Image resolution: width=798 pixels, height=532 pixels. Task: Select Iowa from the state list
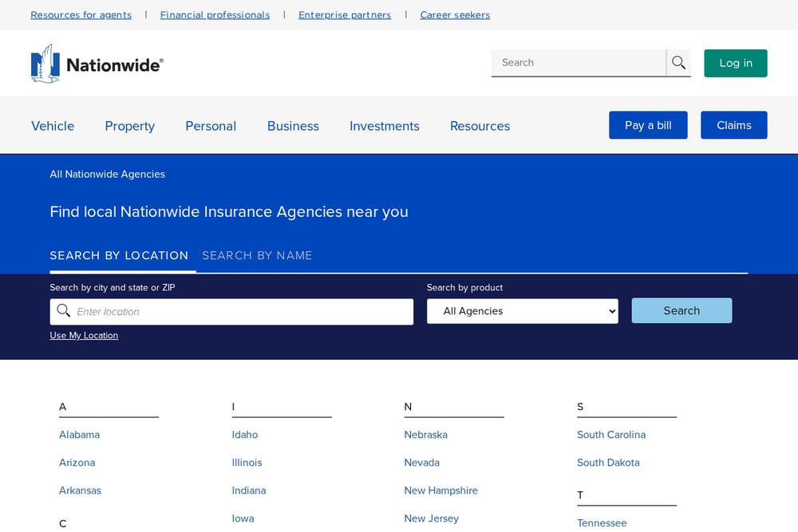point(243,518)
